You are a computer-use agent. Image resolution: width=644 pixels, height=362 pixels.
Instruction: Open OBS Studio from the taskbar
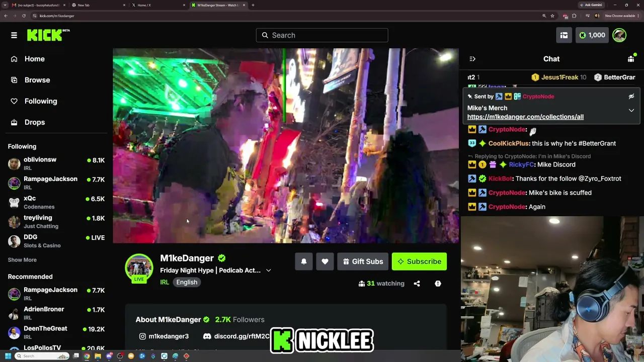(120, 356)
